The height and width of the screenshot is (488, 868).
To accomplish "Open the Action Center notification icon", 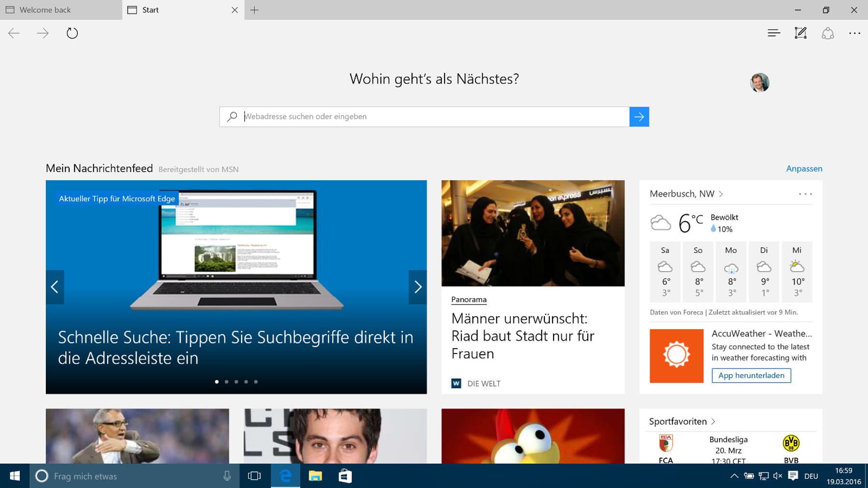I will point(793,475).
